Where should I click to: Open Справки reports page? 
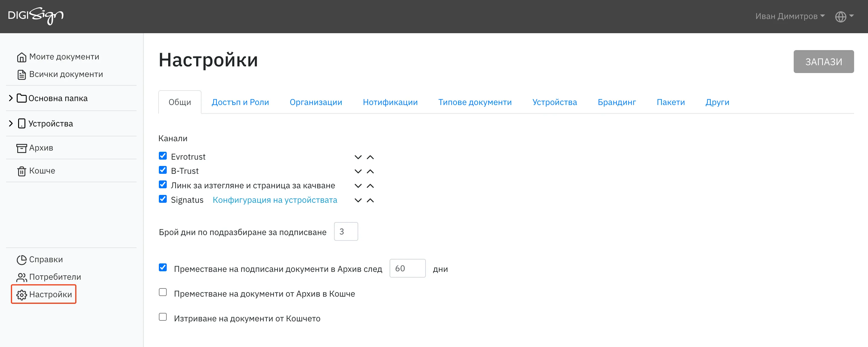click(46, 259)
